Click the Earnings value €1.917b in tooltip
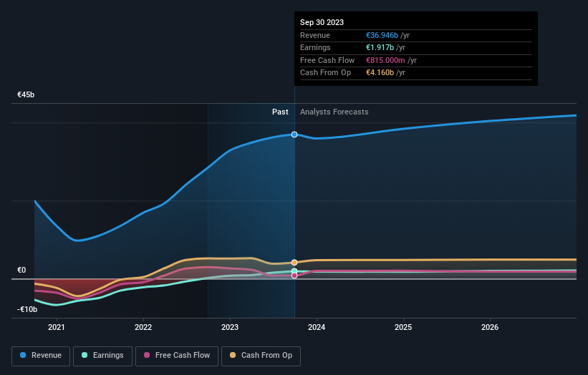Viewport: 588px width, 375px height. pos(380,47)
